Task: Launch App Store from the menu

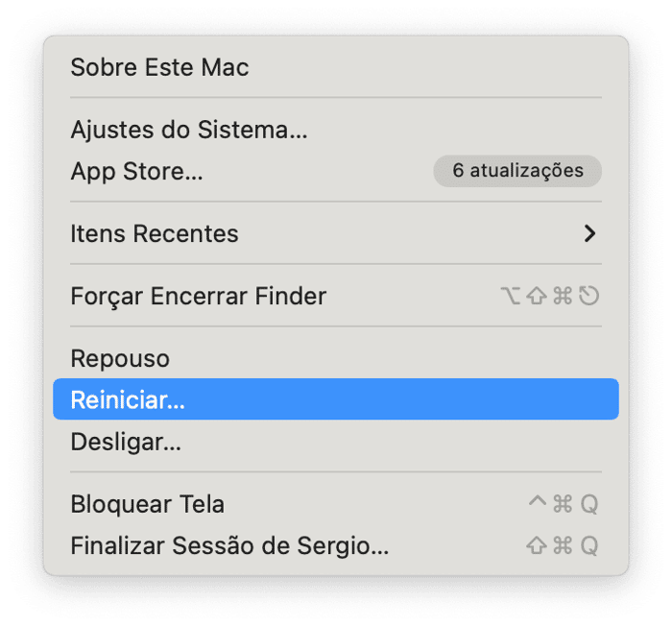Action: click(x=136, y=171)
